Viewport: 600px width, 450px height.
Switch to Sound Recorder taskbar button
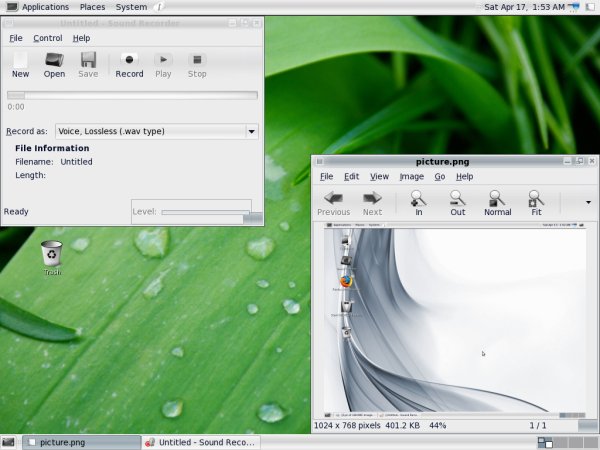[200, 441]
